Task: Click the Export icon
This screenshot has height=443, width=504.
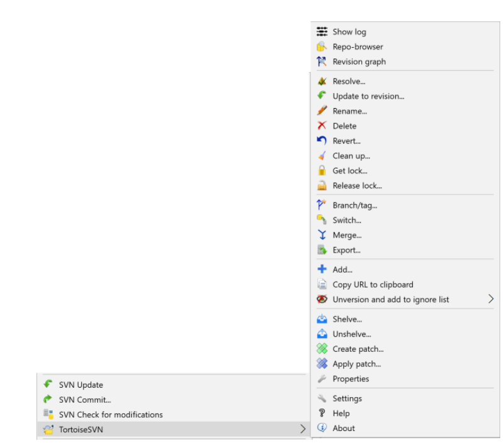Action: 322,250
